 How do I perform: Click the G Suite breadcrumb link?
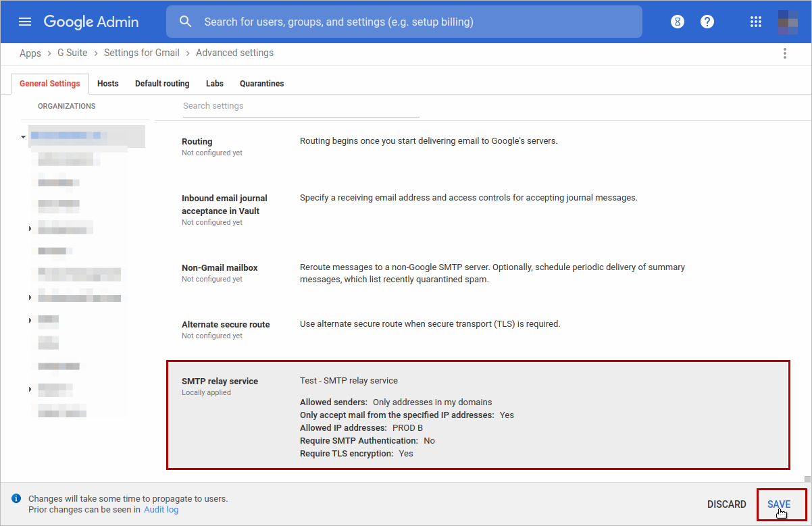[72, 53]
